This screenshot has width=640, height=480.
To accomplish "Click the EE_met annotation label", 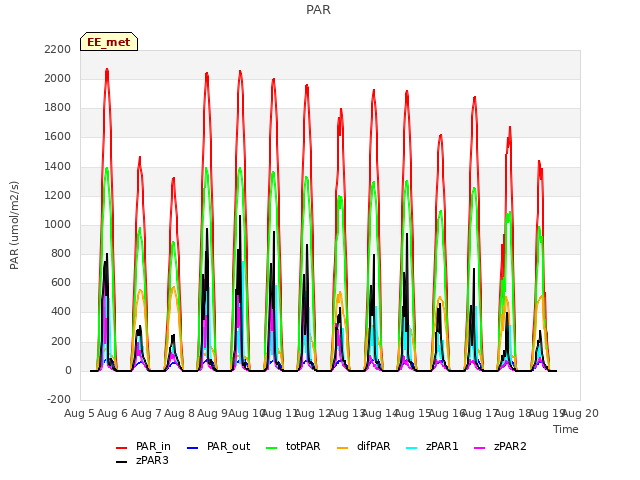I will click(x=109, y=42).
